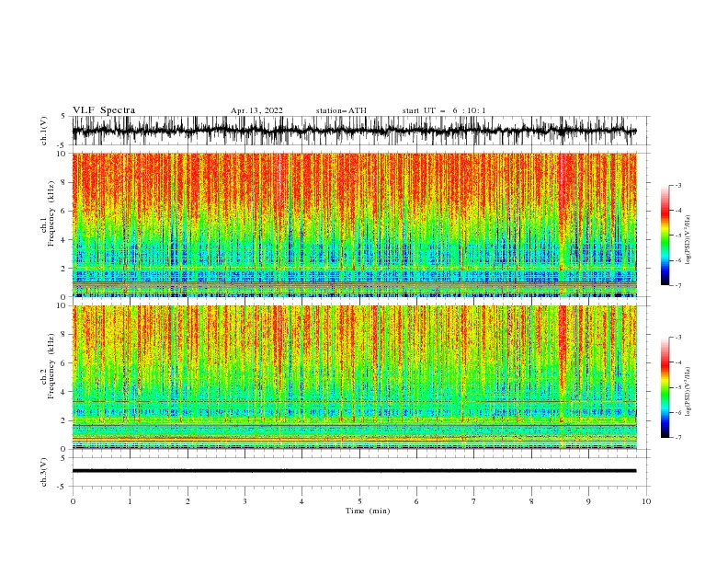Click the ch.1 waveform trace panel
728x563 pixels.
[x=360, y=131]
